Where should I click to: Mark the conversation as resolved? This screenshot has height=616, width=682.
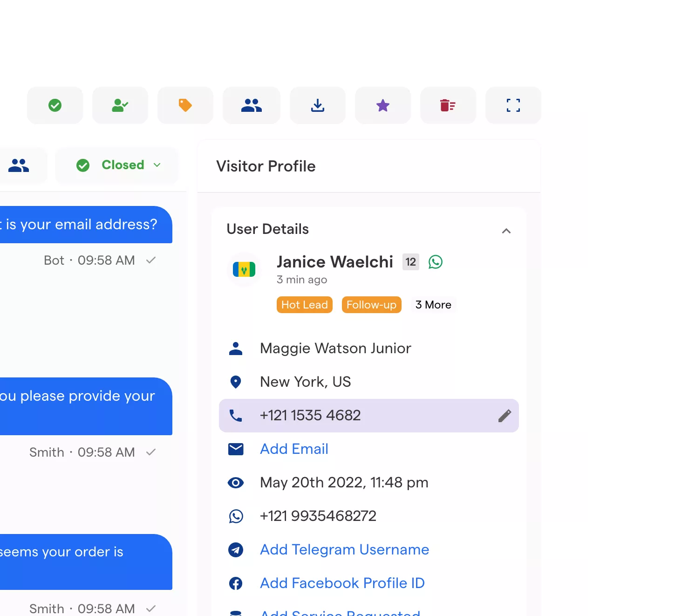[x=55, y=105]
